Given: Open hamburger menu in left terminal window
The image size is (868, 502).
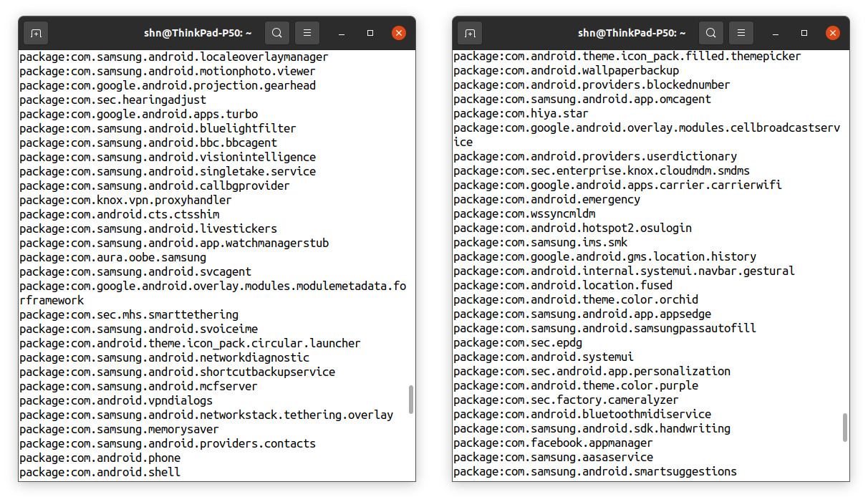Looking at the screenshot, I should pyautogui.click(x=307, y=33).
